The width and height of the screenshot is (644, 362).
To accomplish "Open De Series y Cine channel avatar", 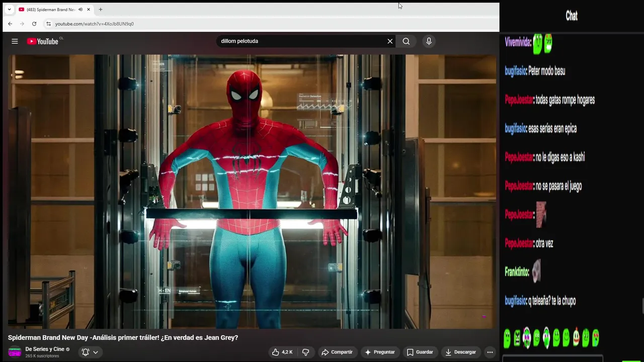I will [x=15, y=352].
